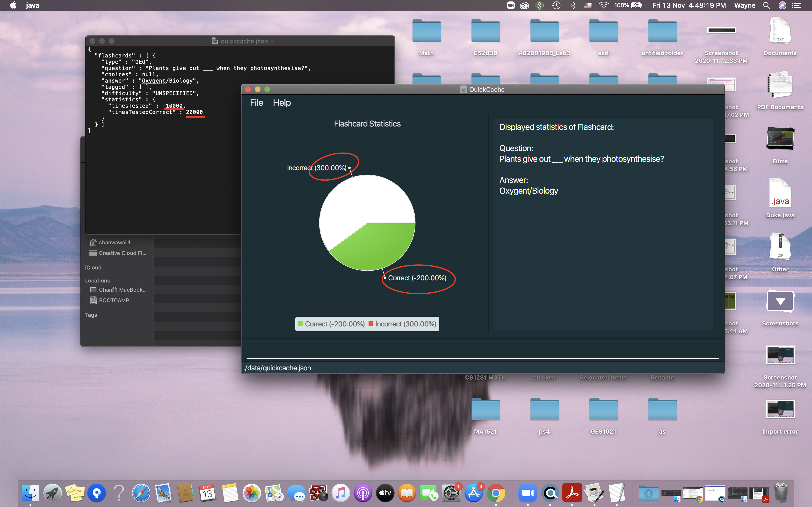Open the File menu in QuickCache
The width and height of the screenshot is (812, 507).
[x=256, y=103]
